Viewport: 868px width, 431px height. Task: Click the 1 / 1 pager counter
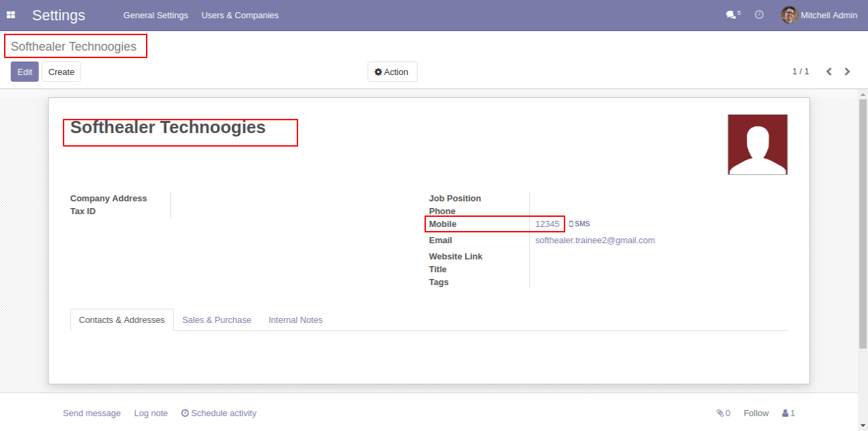click(x=800, y=72)
